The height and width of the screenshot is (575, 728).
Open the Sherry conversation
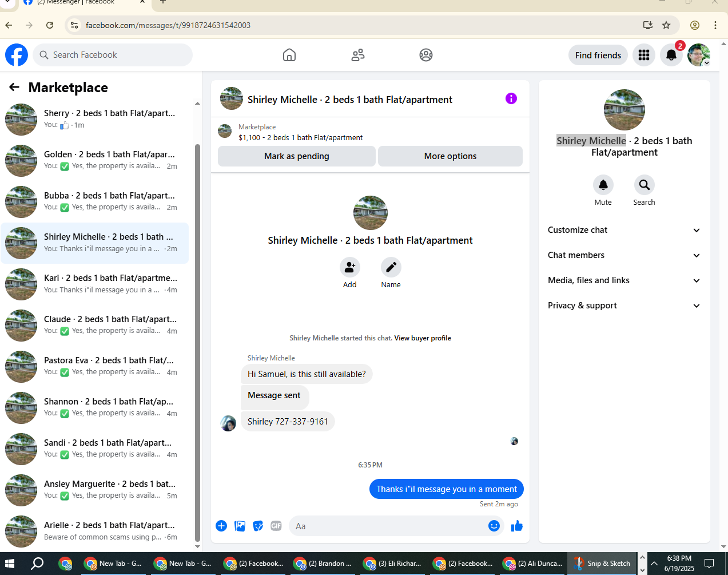click(x=95, y=119)
